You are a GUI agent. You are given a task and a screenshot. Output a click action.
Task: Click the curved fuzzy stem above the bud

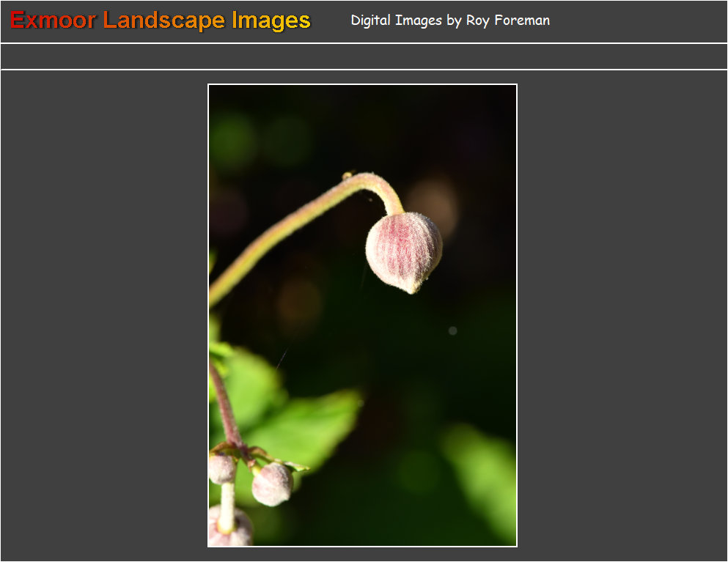(293, 220)
